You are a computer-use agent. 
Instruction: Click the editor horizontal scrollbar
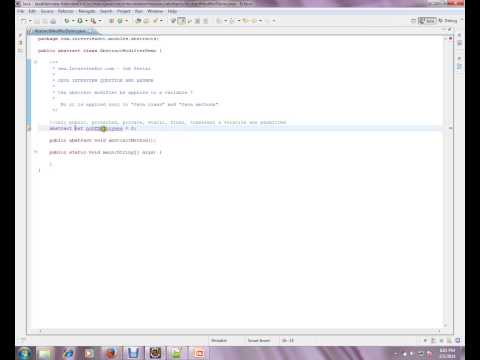[x=240, y=331]
